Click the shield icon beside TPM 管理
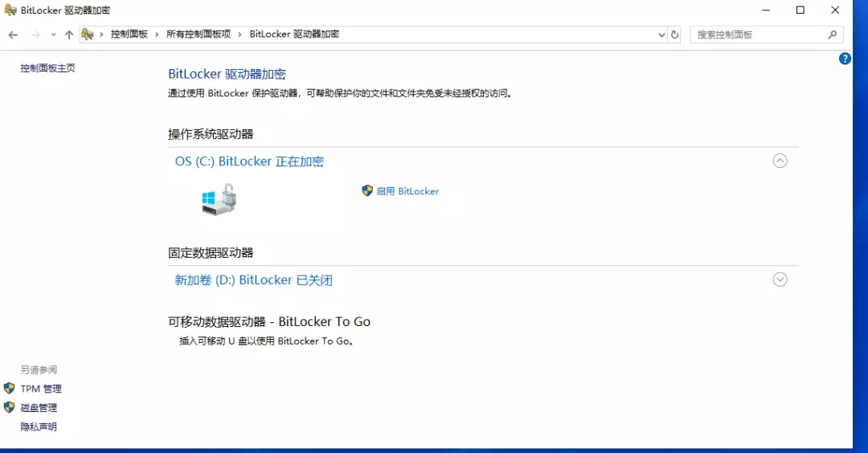 [x=10, y=388]
